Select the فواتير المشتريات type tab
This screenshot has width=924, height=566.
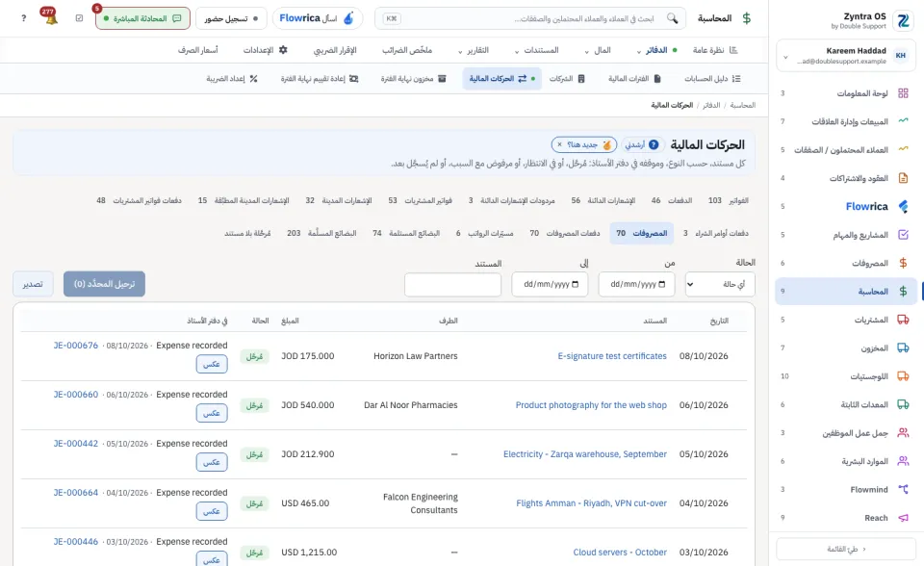(421, 200)
